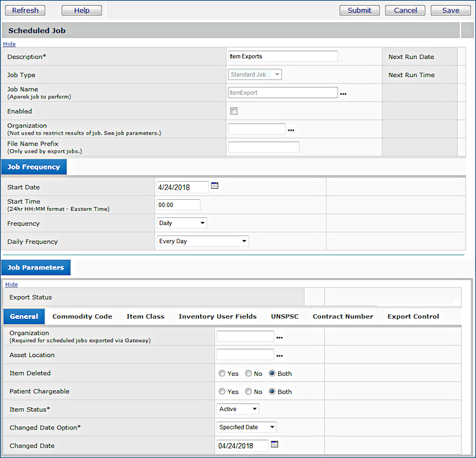Expand the Daily Frequency dropdown
Image resolution: width=476 pixels, height=458 pixels.
202,241
